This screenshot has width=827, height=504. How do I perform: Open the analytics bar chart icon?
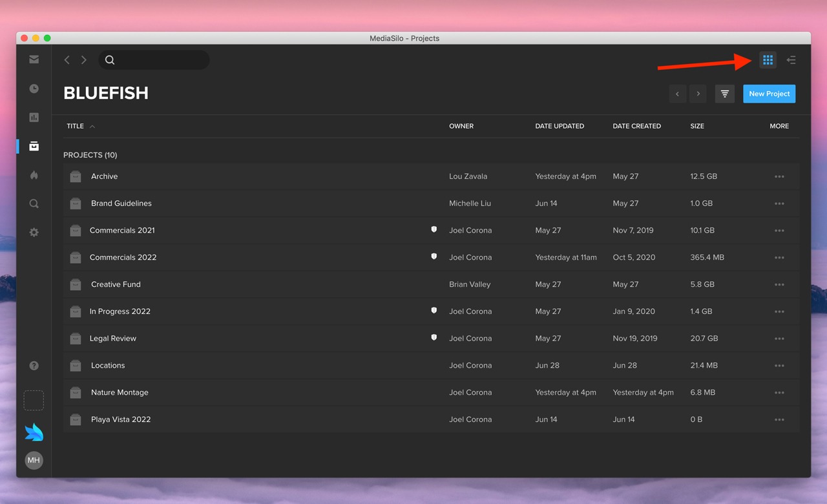[x=34, y=118]
